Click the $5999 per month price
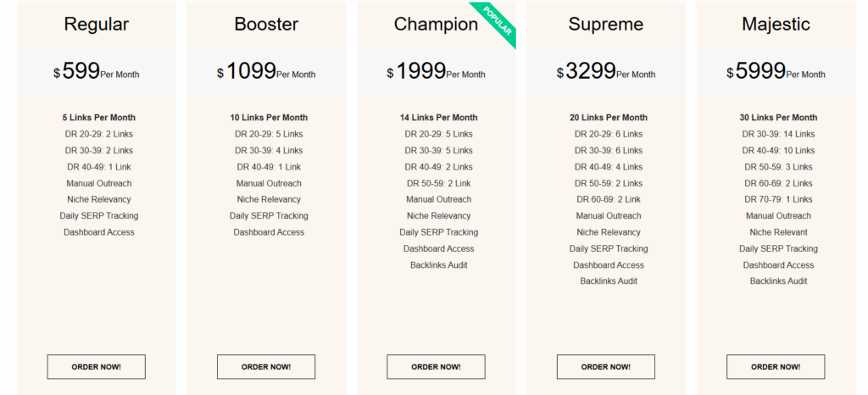This screenshot has height=395, width=868. (776, 72)
